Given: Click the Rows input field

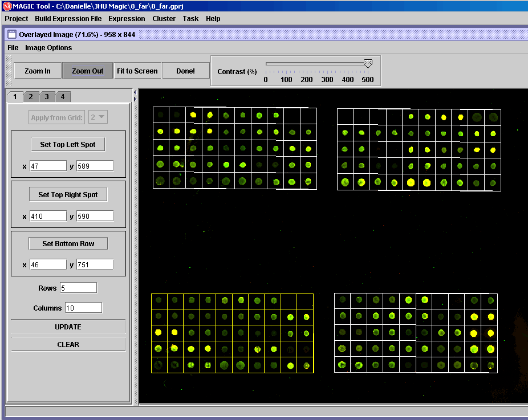Looking at the screenshot, I should click(x=78, y=288).
